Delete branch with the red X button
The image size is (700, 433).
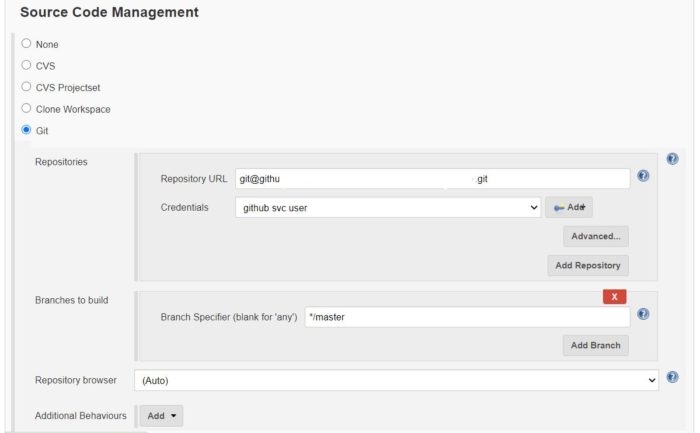pyautogui.click(x=614, y=297)
